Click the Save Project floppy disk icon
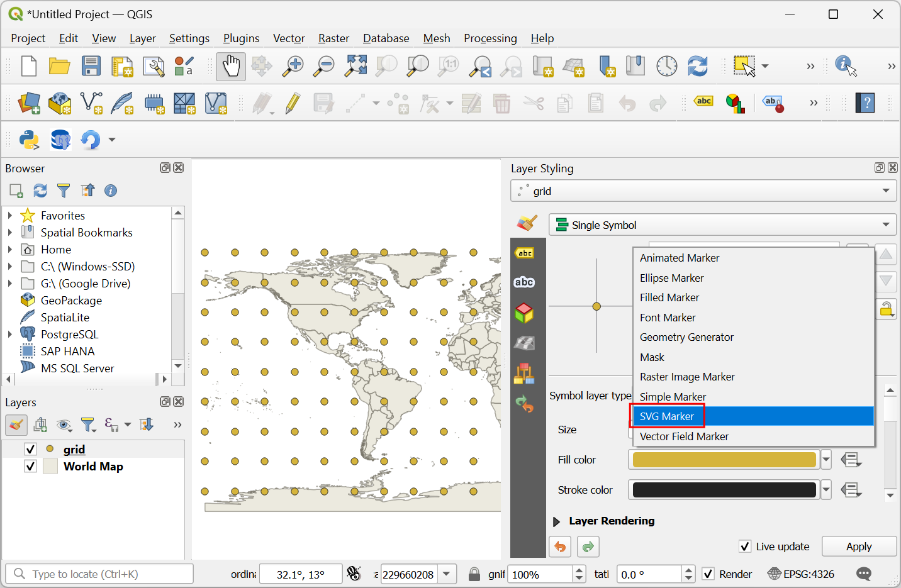This screenshot has height=588, width=901. click(91, 67)
